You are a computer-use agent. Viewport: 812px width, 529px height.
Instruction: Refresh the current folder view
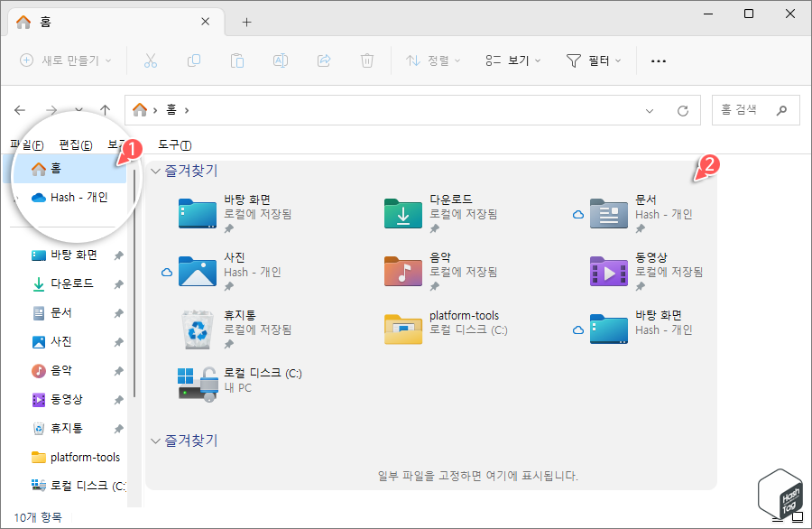tap(683, 110)
